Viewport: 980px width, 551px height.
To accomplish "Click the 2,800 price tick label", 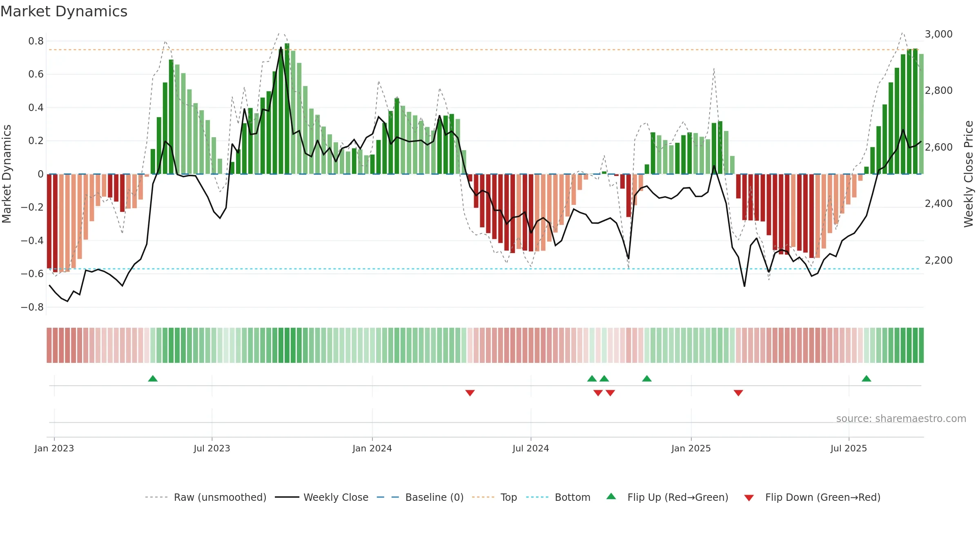I will tap(939, 90).
